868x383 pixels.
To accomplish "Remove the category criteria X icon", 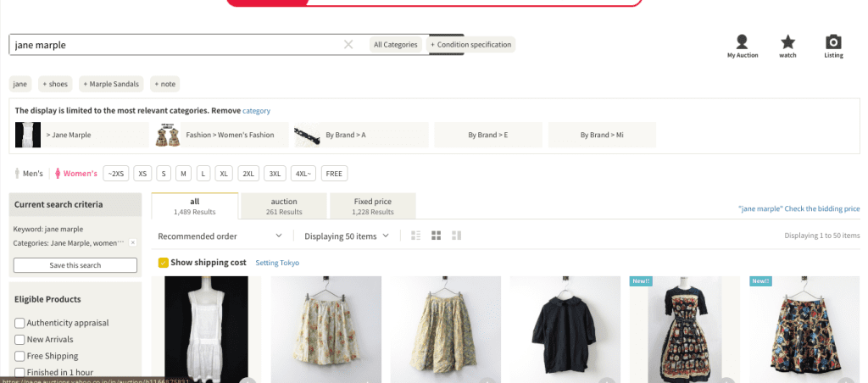I will click(x=133, y=242).
